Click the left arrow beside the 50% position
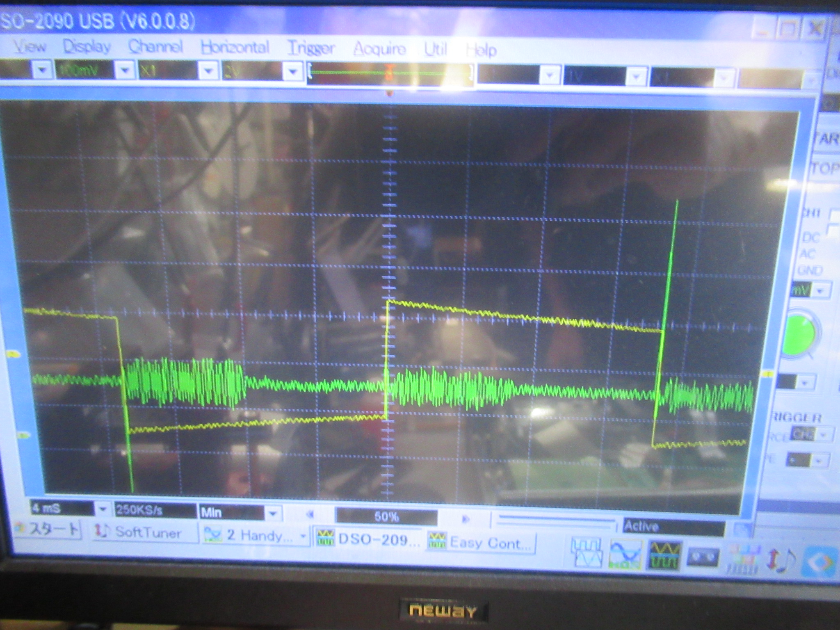The width and height of the screenshot is (840, 630). point(310,514)
